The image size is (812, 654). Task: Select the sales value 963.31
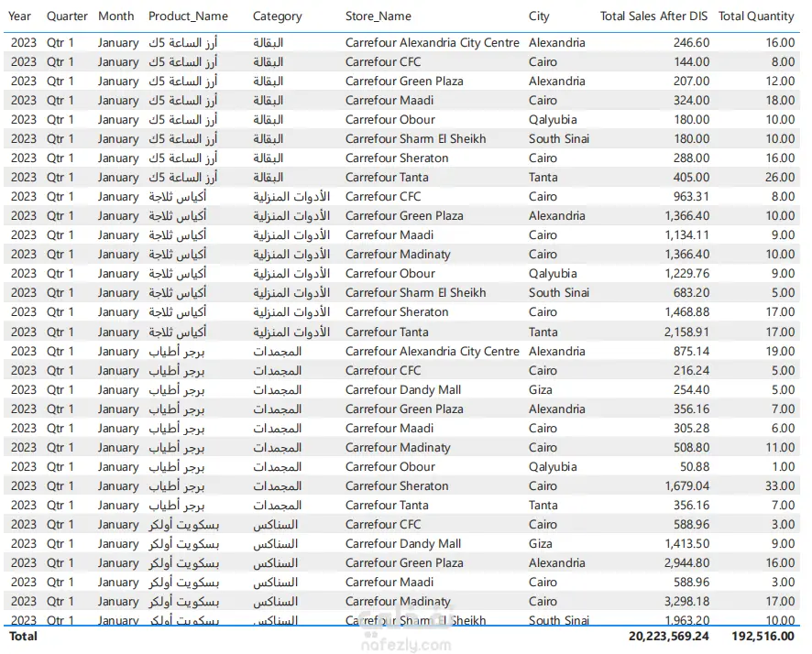pyautogui.click(x=691, y=196)
